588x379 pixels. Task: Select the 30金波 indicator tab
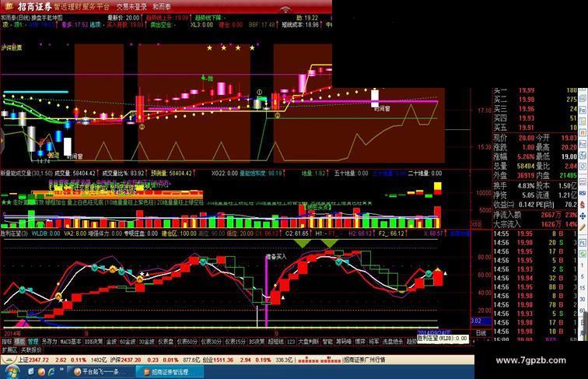coord(147,342)
